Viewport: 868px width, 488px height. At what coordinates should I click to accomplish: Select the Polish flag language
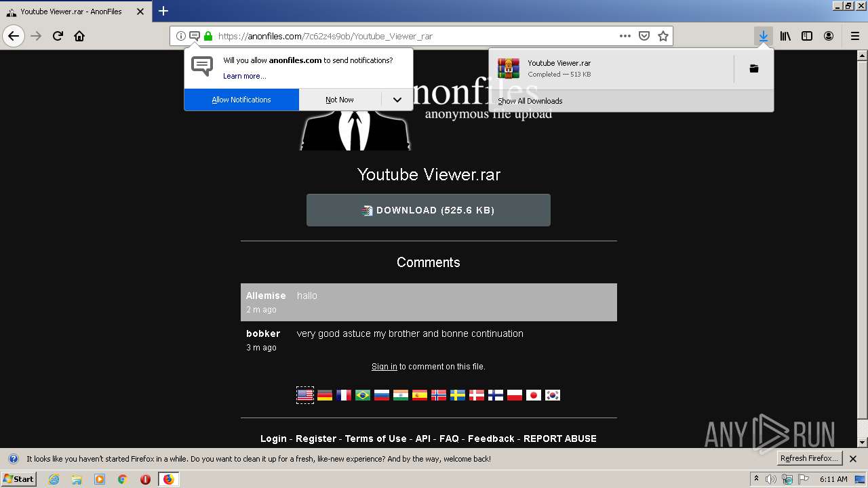coord(515,395)
